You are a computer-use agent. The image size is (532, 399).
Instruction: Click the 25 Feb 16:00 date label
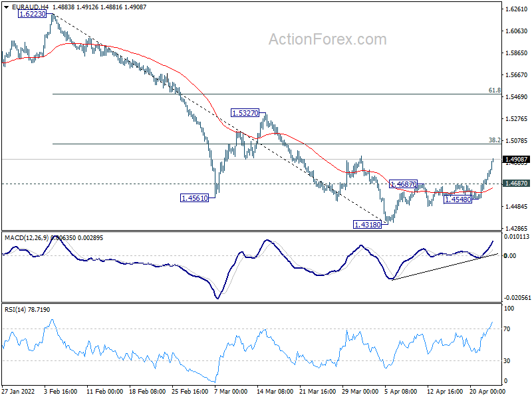190,391
